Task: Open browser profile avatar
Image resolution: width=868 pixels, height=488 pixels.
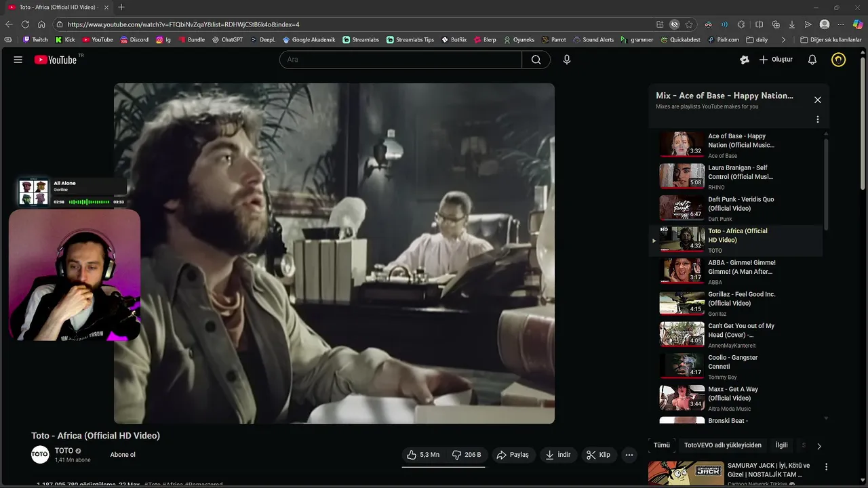Action: (825, 24)
